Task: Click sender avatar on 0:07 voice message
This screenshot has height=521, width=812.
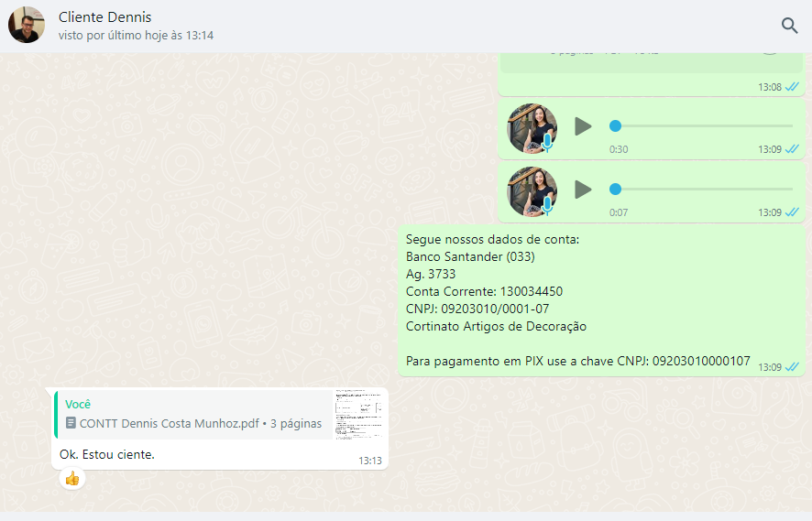Action: coord(532,191)
